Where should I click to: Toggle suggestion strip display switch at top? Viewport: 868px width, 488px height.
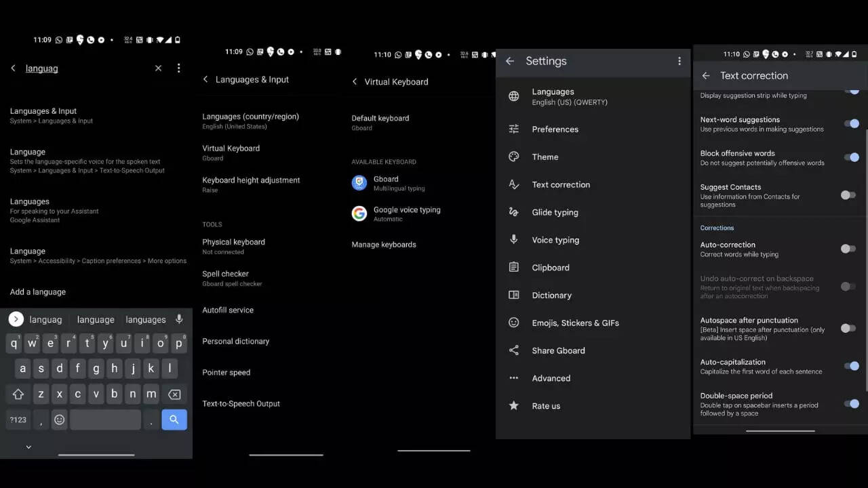[x=851, y=90]
